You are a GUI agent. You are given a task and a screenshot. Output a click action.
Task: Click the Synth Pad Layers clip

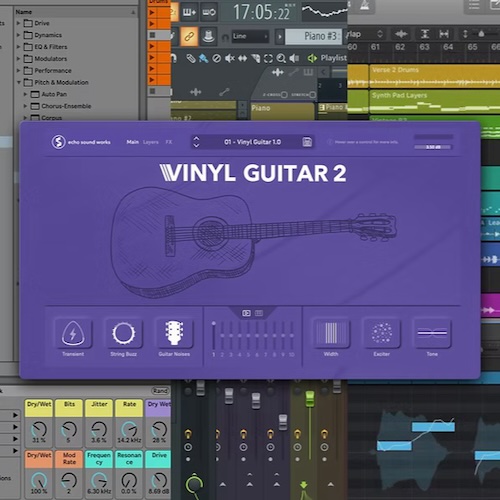(434, 101)
